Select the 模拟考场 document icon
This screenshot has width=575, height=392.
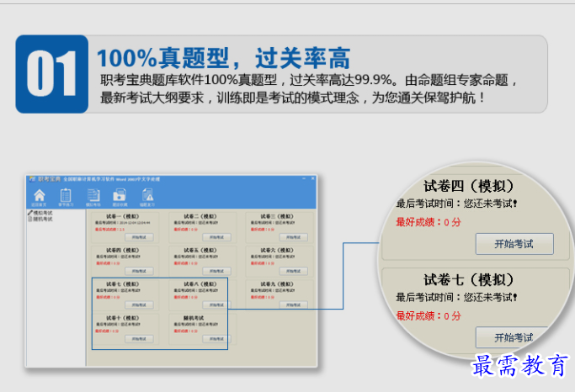click(x=93, y=197)
